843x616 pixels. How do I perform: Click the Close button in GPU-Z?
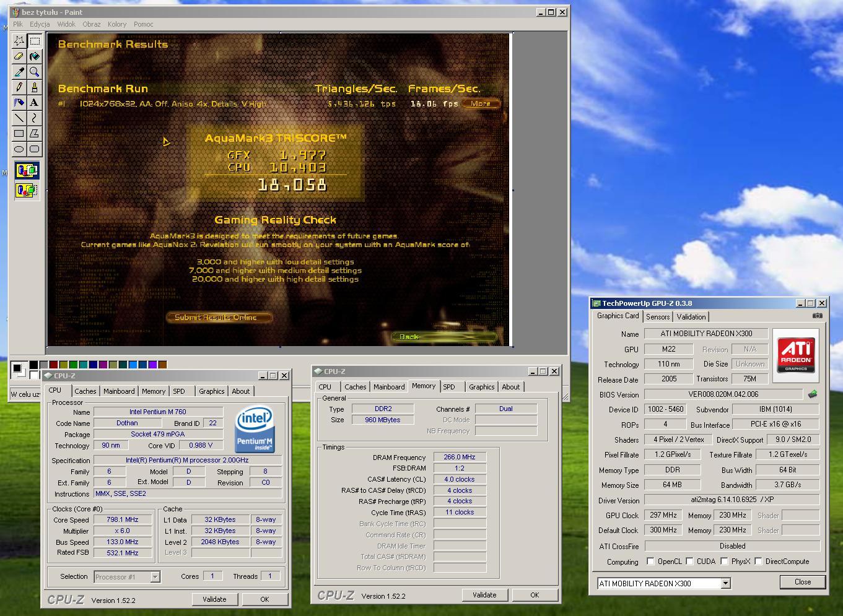(803, 582)
